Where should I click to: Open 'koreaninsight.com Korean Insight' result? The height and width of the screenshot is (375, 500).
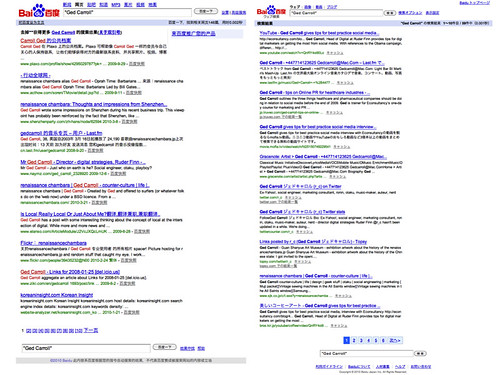click(x=57, y=295)
